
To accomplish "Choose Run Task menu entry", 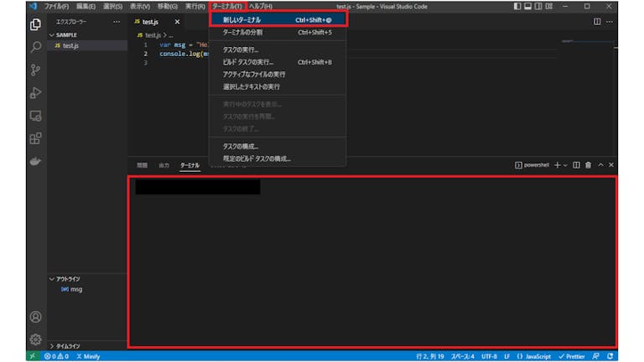I will [278, 49].
